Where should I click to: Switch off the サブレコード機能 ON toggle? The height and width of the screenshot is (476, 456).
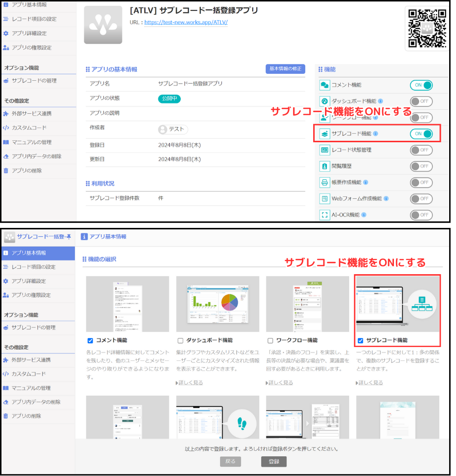tap(422, 134)
